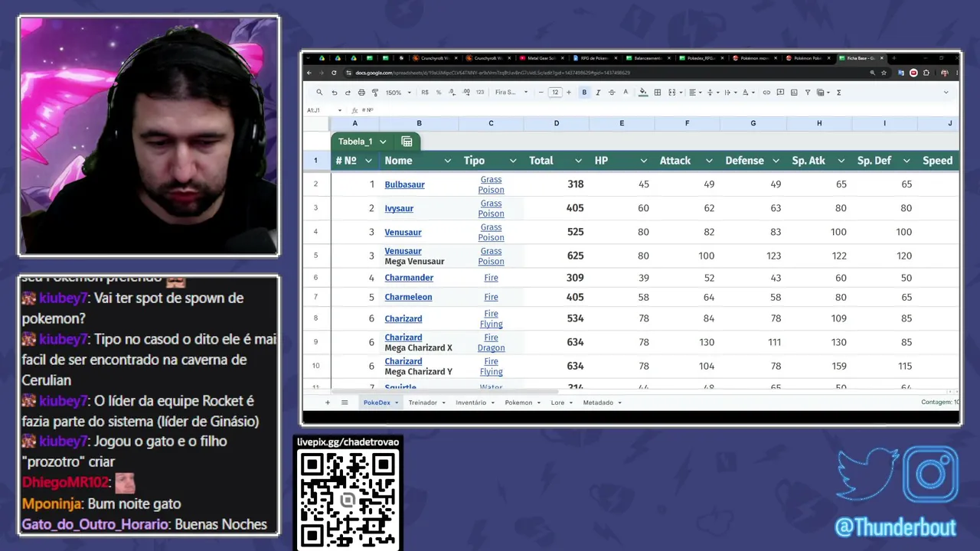Viewport: 980px width, 551px height.
Task: Format as percent
Action: click(439, 93)
